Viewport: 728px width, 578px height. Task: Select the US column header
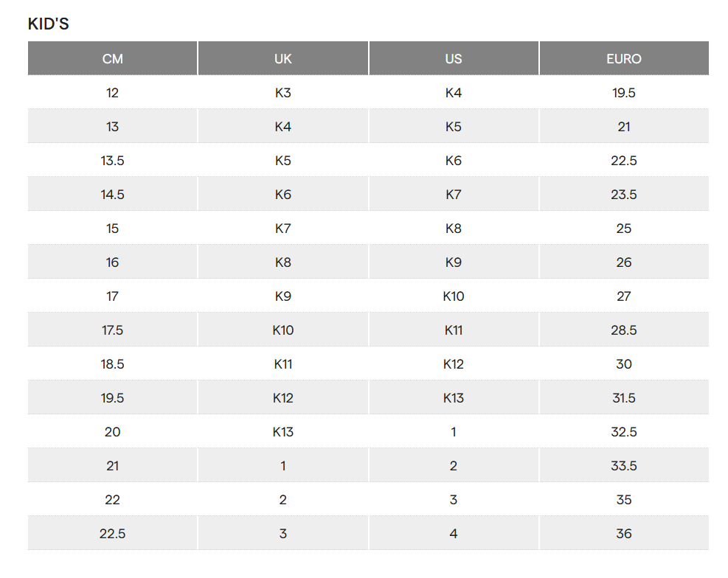453,58
